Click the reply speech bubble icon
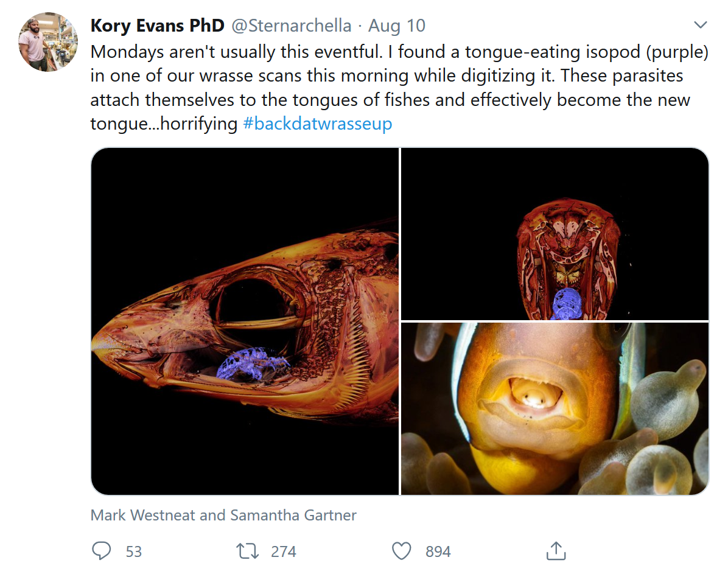Screen dimensions: 728x574 pyautogui.click(x=101, y=551)
